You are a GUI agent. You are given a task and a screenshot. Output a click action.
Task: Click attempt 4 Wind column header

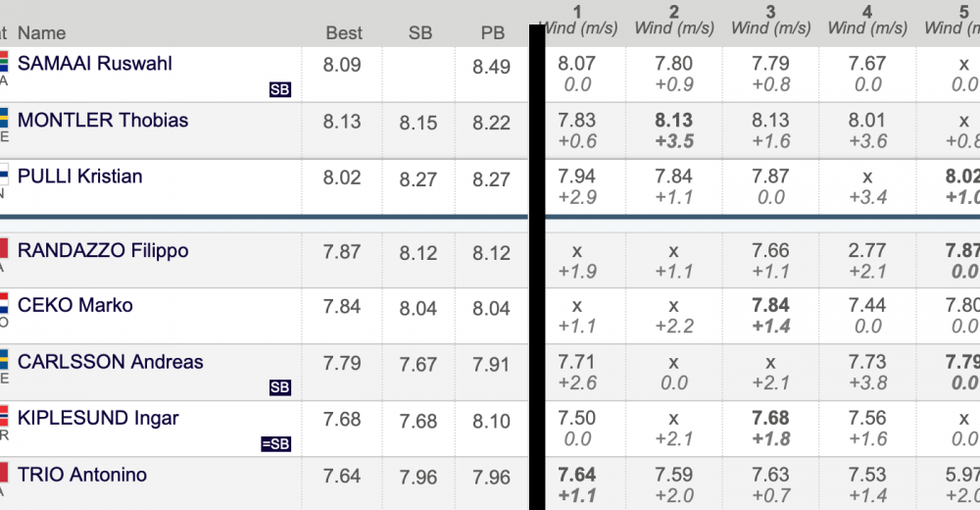867,21
